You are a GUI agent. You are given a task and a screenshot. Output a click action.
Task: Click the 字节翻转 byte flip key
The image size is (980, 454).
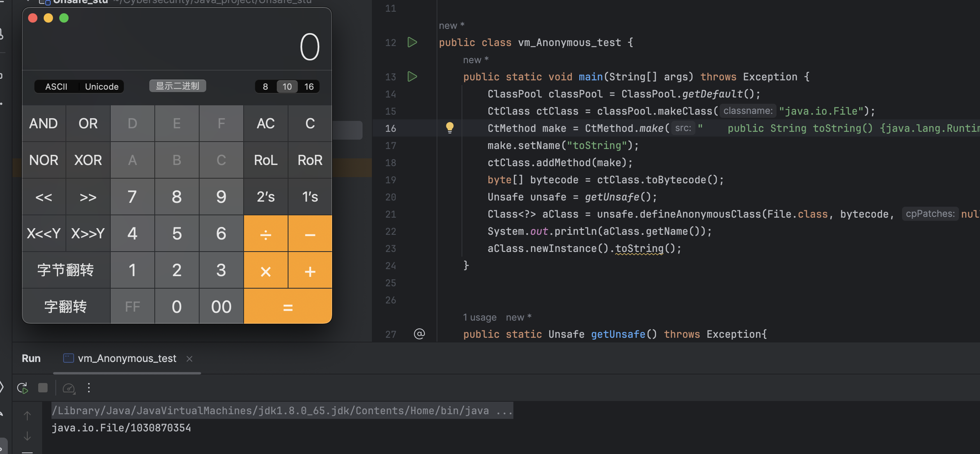click(66, 270)
